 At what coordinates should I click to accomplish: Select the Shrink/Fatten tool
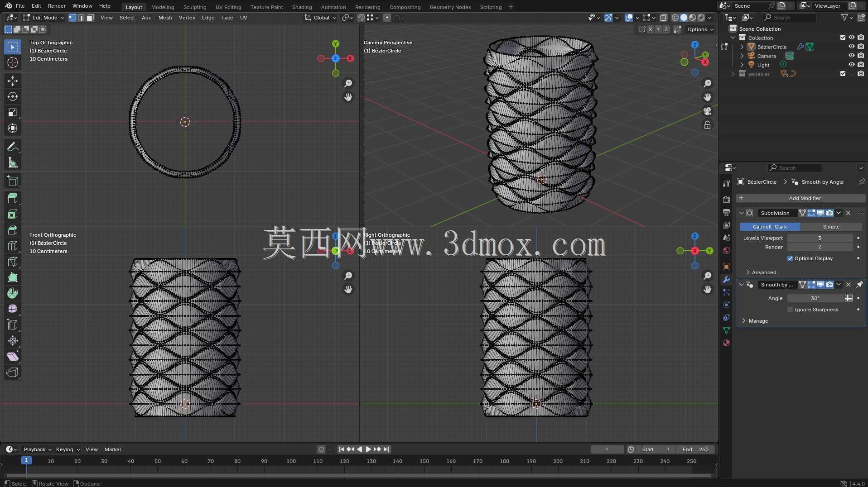(x=13, y=341)
